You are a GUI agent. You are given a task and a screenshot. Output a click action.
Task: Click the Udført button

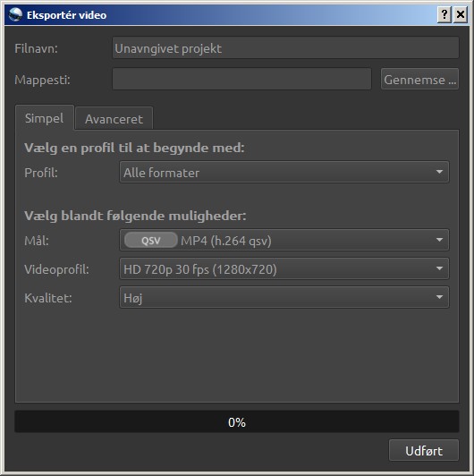click(424, 450)
